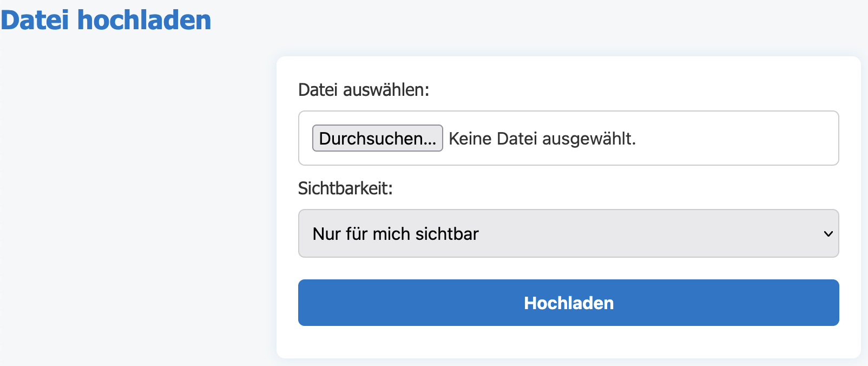868x366 pixels.
Task: Click the word 'ausgewählt.' in file status
Action: [589, 139]
